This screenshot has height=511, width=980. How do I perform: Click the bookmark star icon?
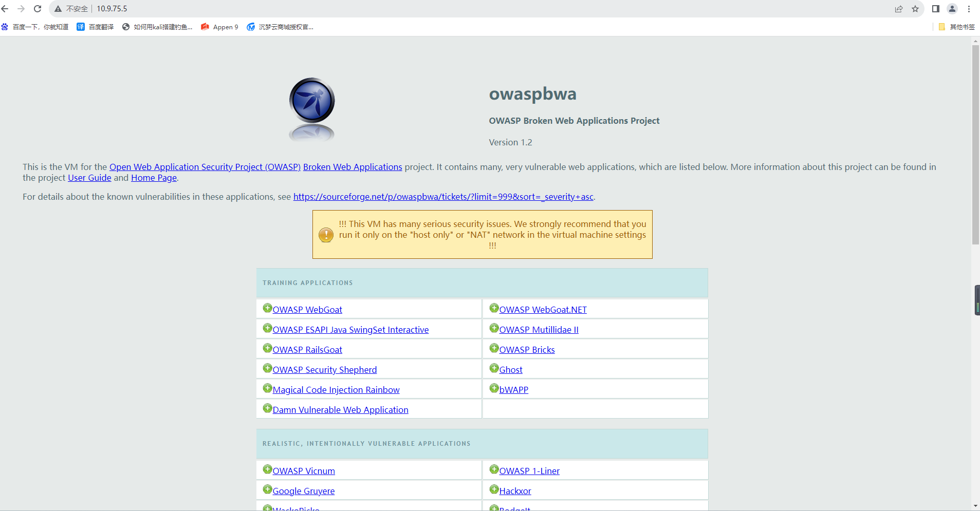click(x=915, y=9)
